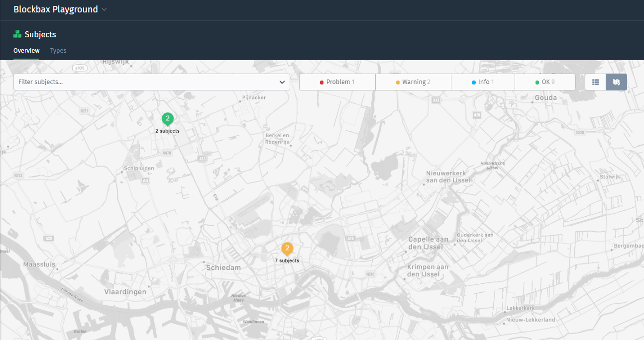Select the map view icon
Viewport: 644px width, 340px height.
616,82
